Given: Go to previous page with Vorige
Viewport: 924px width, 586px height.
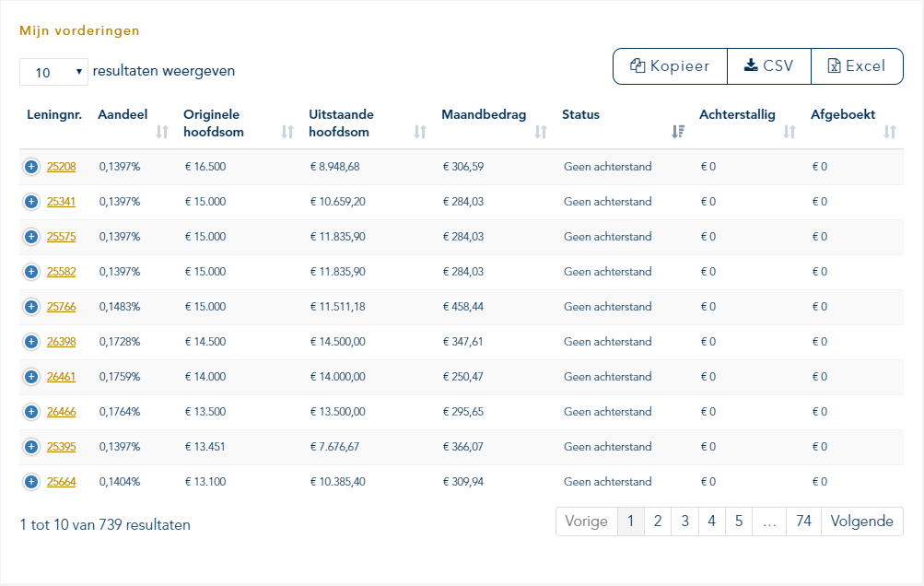Looking at the screenshot, I should (586, 522).
